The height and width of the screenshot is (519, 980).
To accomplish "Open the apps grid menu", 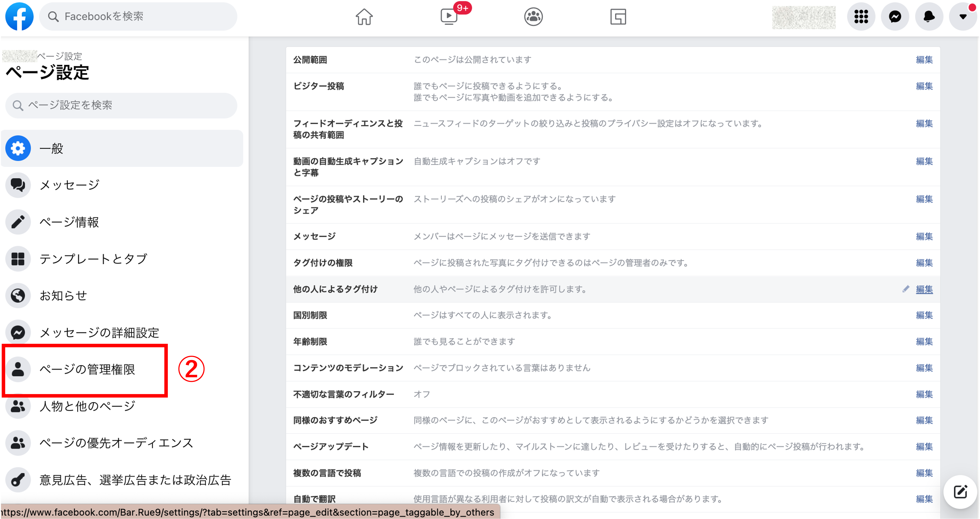I will tap(861, 16).
